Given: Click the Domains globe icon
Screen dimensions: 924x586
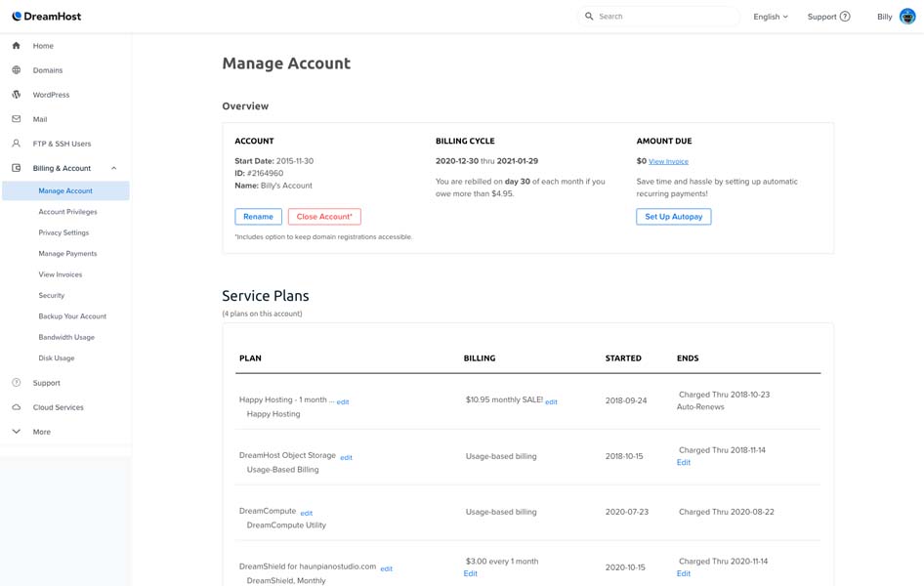Looking at the screenshot, I should (17, 70).
